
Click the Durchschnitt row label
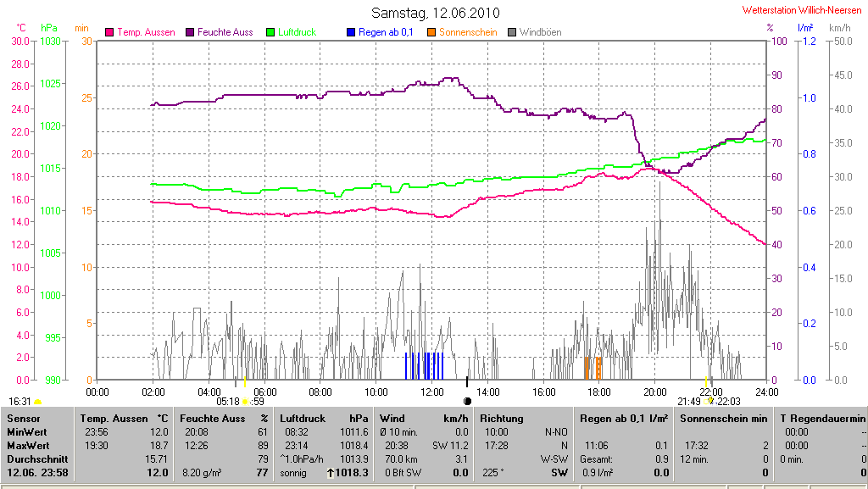pyautogui.click(x=37, y=459)
